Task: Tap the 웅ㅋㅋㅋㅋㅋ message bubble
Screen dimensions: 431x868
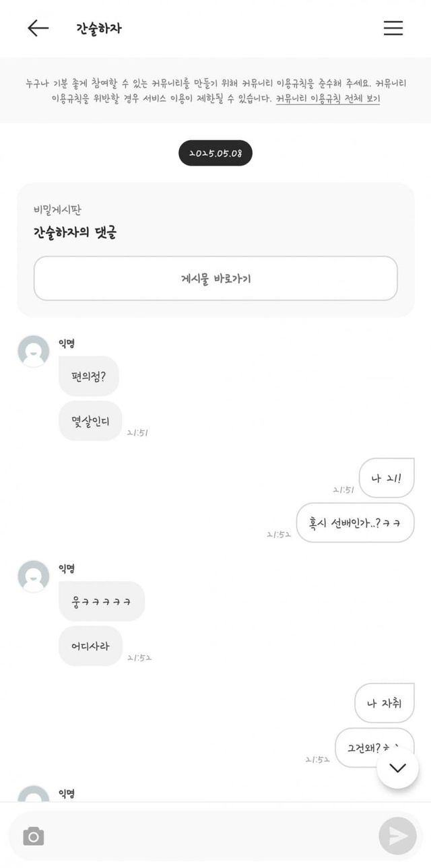Action: click(x=102, y=601)
